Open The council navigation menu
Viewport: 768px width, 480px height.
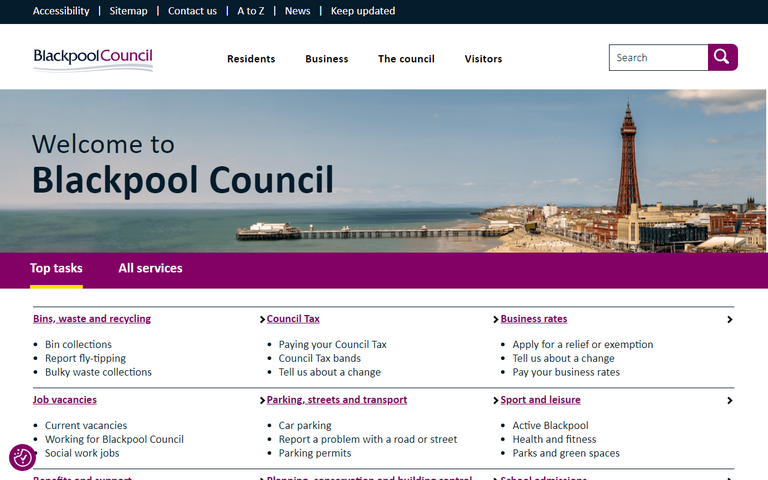click(x=406, y=59)
